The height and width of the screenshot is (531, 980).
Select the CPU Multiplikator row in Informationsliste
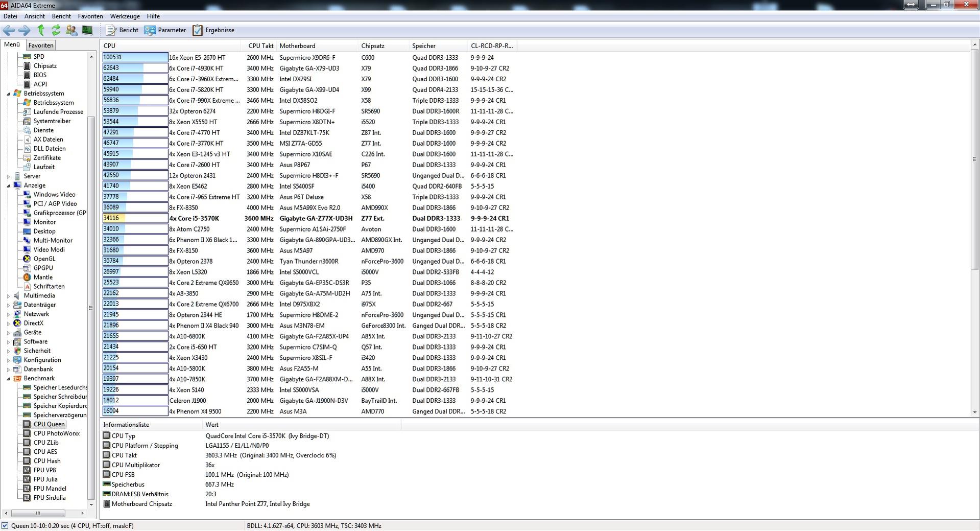click(x=252, y=465)
